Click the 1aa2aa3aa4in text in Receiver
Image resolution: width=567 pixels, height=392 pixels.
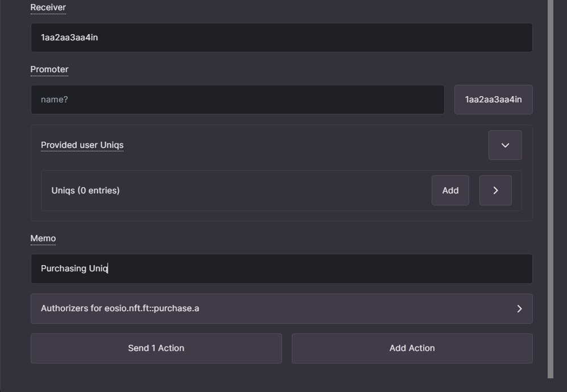tap(69, 38)
